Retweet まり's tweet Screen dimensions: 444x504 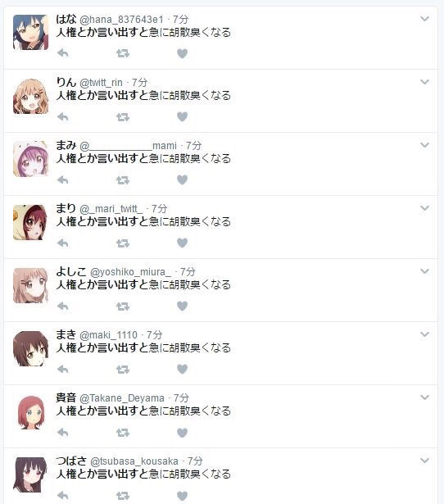point(123,243)
